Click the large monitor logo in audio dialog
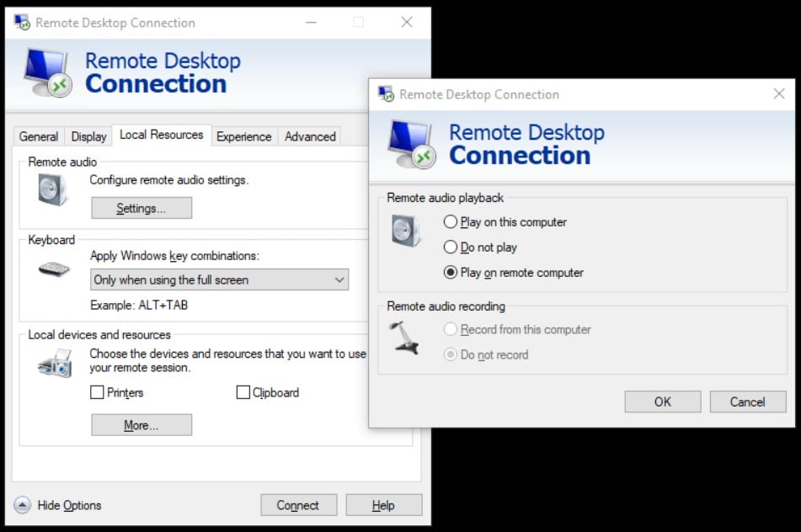 (412, 144)
